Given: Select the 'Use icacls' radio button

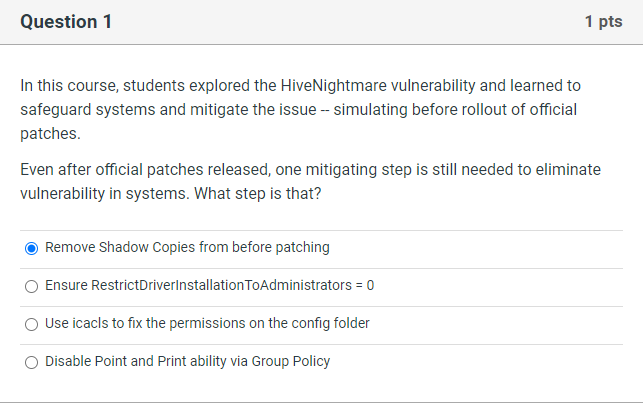Looking at the screenshot, I should click(32, 324).
